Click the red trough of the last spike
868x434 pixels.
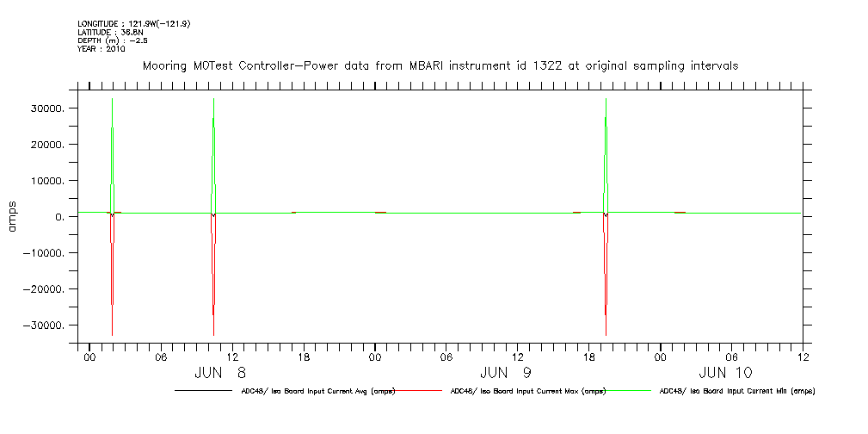(x=606, y=332)
